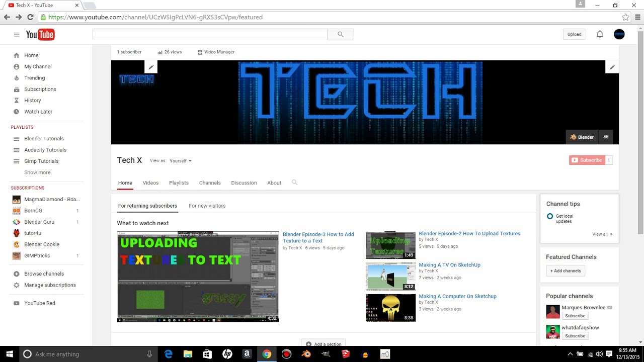Switch to the Playlists tab
The height and width of the screenshot is (362, 644).
(x=179, y=183)
